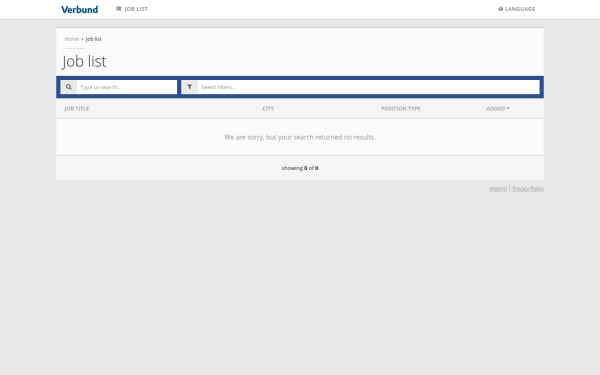This screenshot has width=600, height=375.
Task: Click the magnifier search icon
Action: pos(69,87)
